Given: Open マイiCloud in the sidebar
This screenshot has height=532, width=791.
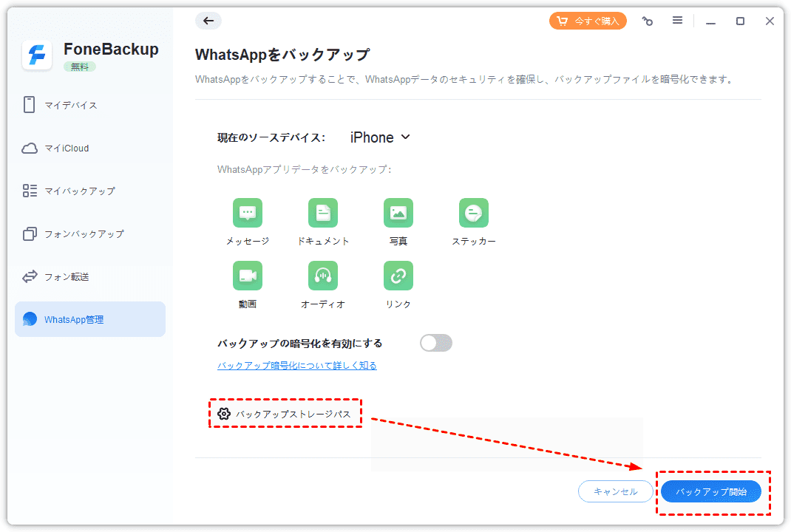Looking at the screenshot, I should (90, 149).
